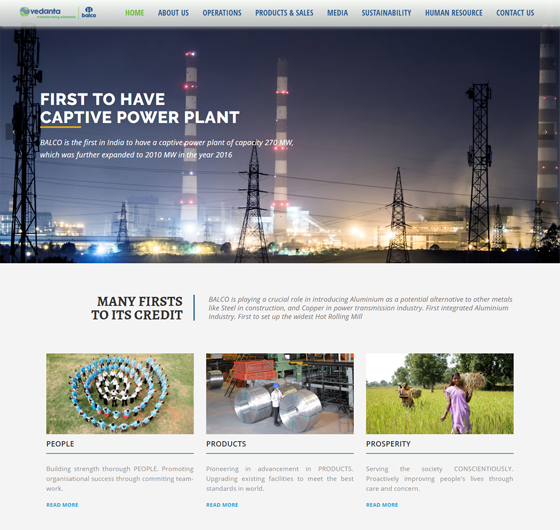Click 'First to have Captive Power Plant' headline
Image resolution: width=560 pixels, height=530 pixels.
(140, 108)
